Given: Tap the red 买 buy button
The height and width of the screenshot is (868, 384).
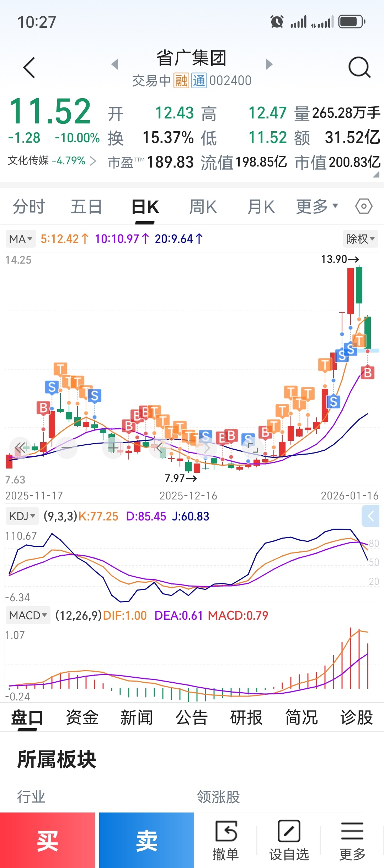Looking at the screenshot, I should coord(48,840).
